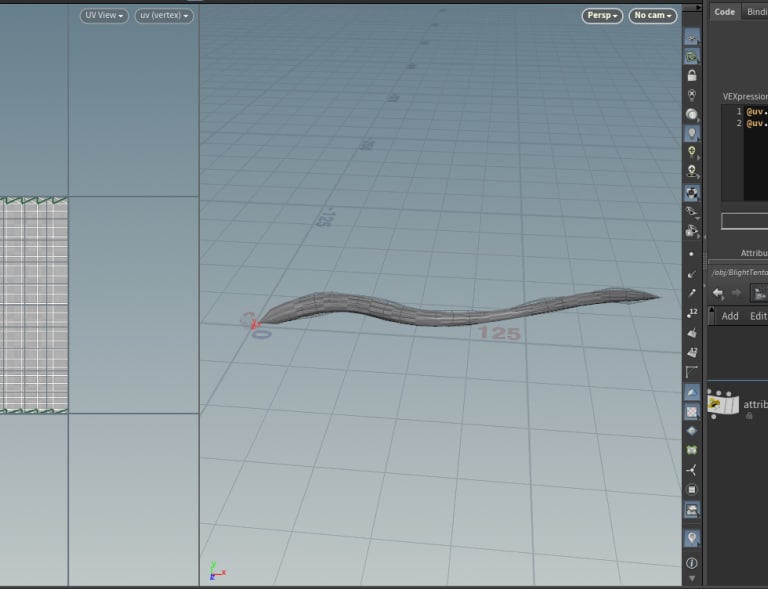Click the ghost other objects icon
The width and height of the screenshot is (768, 589).
(x=692, y=231)
